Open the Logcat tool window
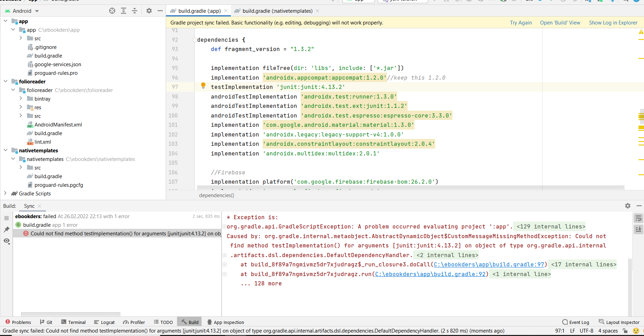The width and height of the screenshot is (644, 336). click(x=104, y=322)
